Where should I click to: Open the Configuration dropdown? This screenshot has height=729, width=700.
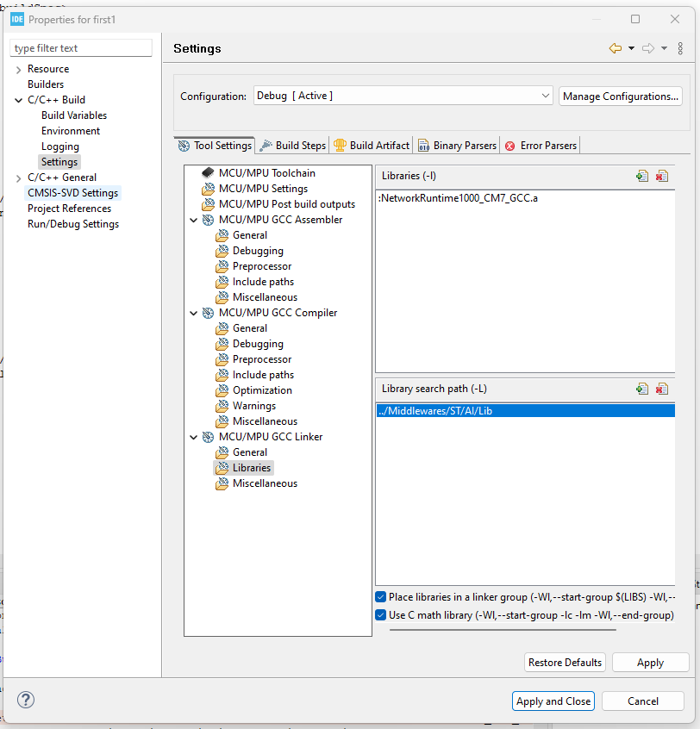tap(544, 96)
